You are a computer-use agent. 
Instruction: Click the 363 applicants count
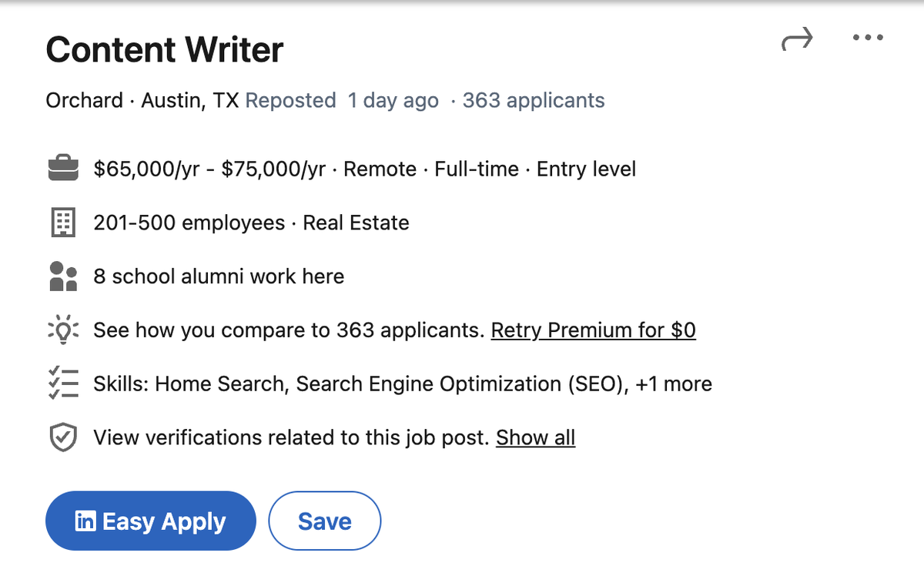(x=533, y=101)
